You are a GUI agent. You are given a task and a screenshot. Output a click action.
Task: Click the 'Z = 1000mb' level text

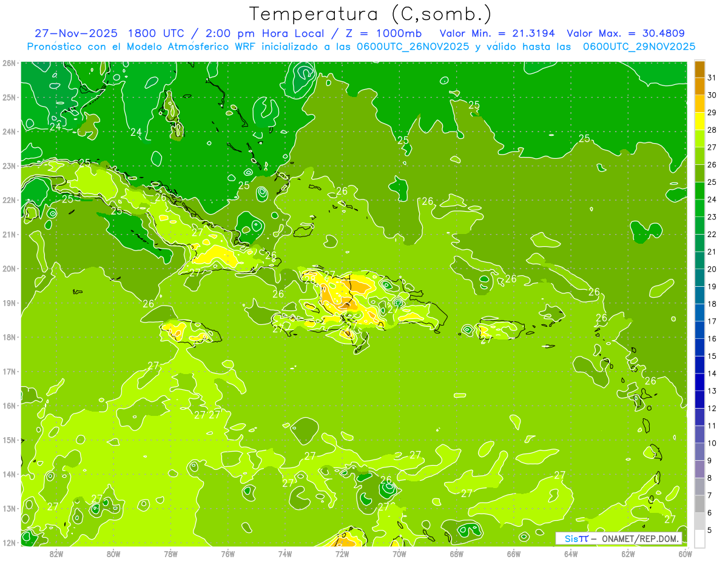click(x=385, y=33)
